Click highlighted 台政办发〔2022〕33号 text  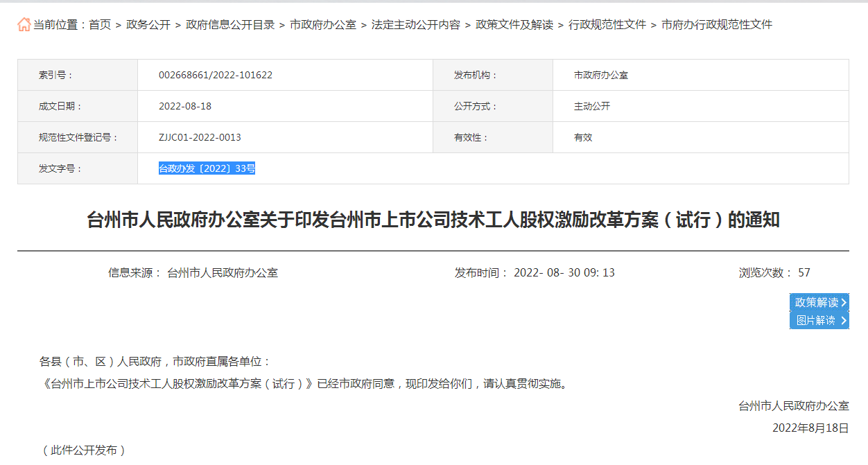[x=207, y=168]
